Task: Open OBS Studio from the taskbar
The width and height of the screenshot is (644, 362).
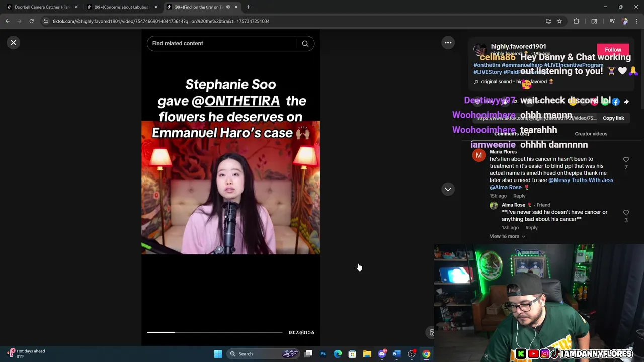Action: (x=412, y=354)
